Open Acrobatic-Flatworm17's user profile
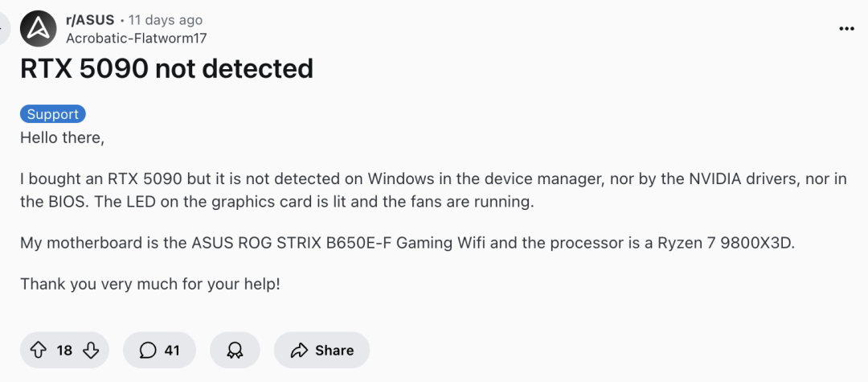Screen dimensions: 868x382 [x=137, y=37]
